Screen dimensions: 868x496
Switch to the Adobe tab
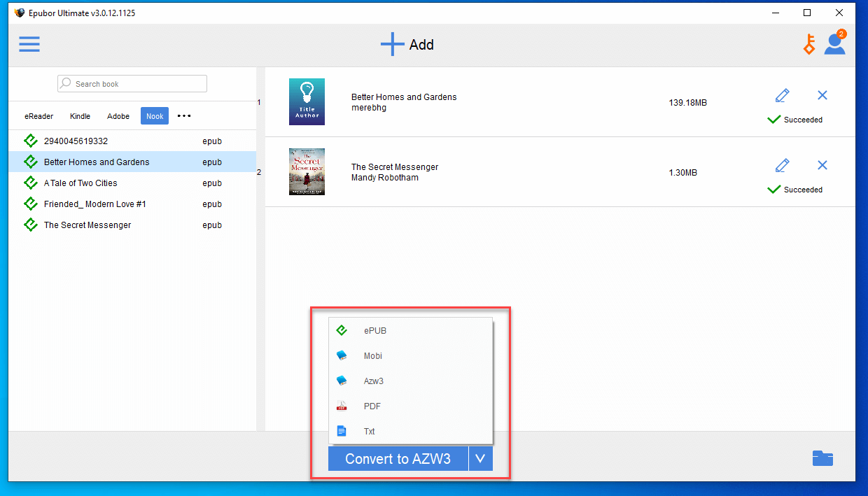tap(118, 116)
